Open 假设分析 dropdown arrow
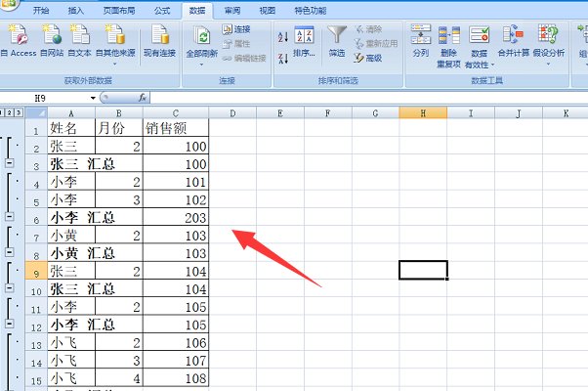Image resolution: width=588 pixels, height=391 pixels. pos(548,65)
